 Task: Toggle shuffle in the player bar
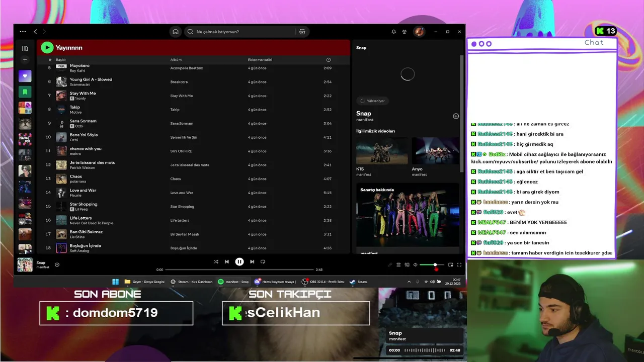point(216,261)
